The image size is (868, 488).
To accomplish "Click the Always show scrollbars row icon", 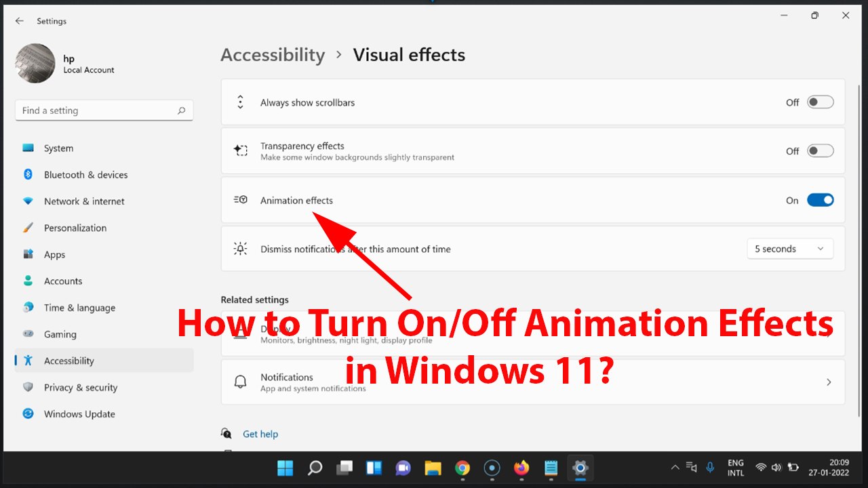I will pyautogui.click(x=240, y=102).
